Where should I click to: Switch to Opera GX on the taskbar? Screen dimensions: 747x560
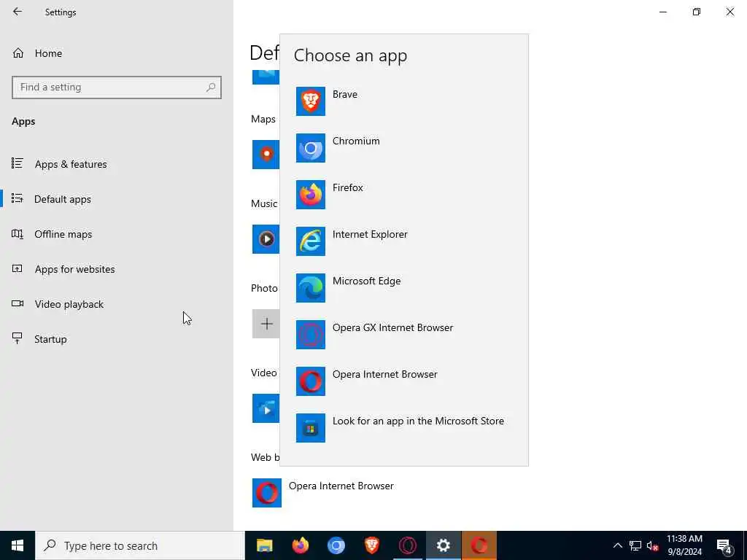407,545
